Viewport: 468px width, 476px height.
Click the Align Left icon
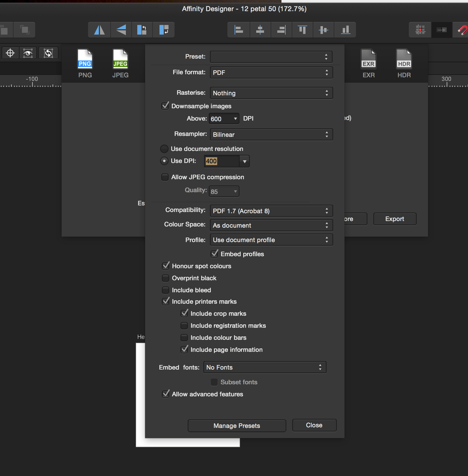click(x=239, y=30)
